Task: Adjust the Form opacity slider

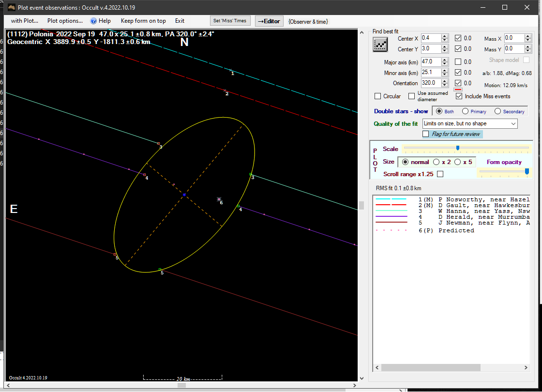Action: pyautogui.click(x=527, y=171)
